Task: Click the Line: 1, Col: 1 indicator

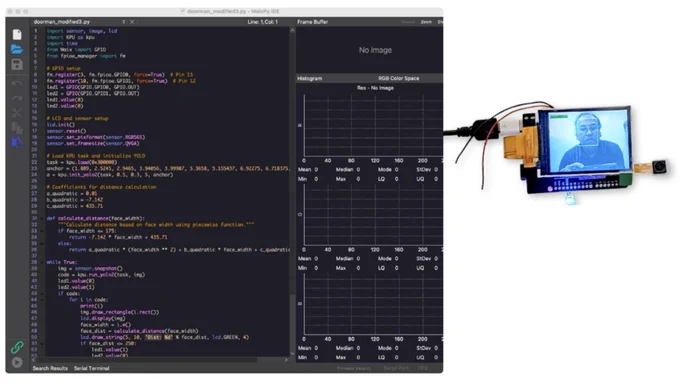Action: [263, 22]
